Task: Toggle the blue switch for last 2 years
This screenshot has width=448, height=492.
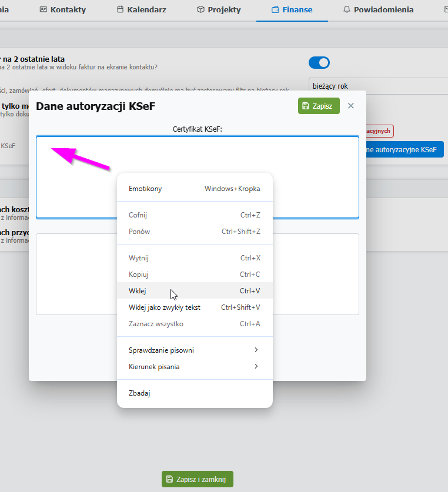Action: (x=319, y=63)
